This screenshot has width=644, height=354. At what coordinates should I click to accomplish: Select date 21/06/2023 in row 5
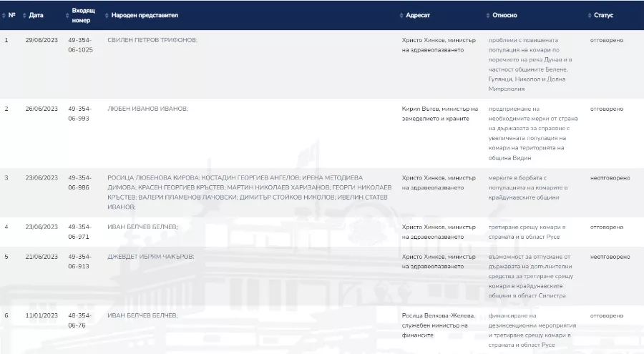point(42,257)
